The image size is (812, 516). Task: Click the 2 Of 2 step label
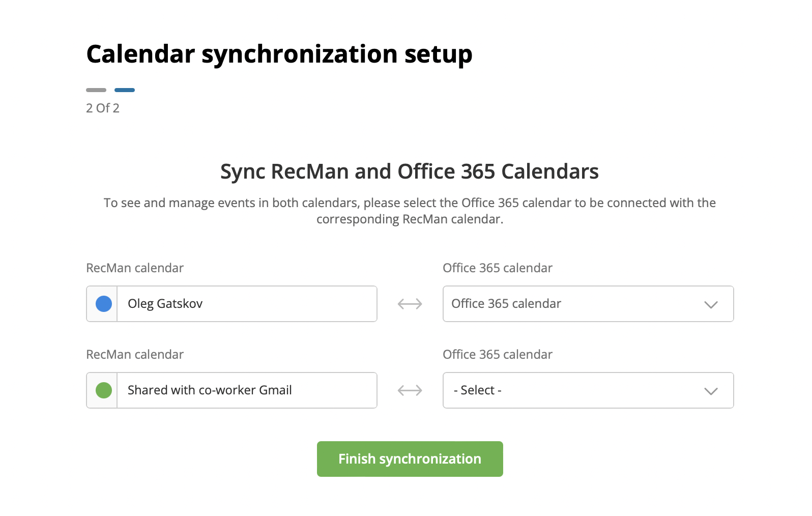pyautogui.click(x=103, y=108)
